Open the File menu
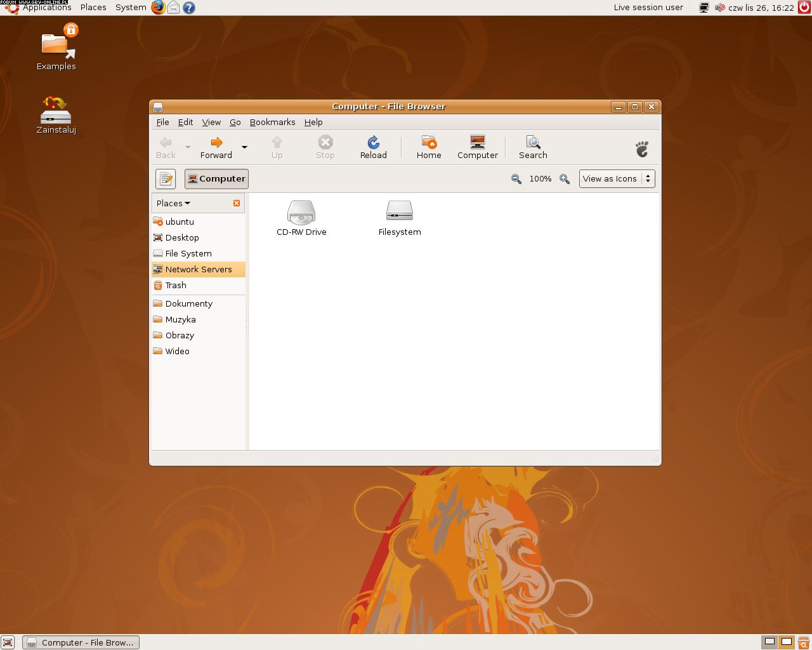The image size is (812, 650). tap(163, 122)
